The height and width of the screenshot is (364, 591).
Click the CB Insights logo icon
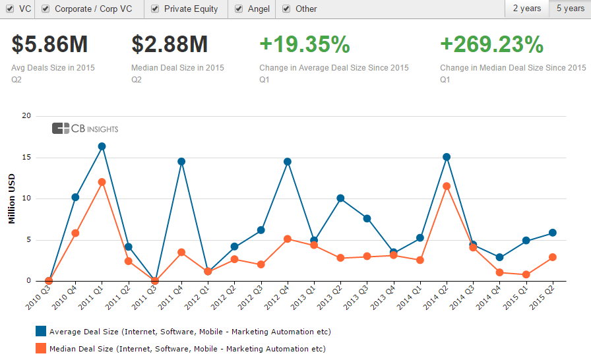(x=61, y=129)
